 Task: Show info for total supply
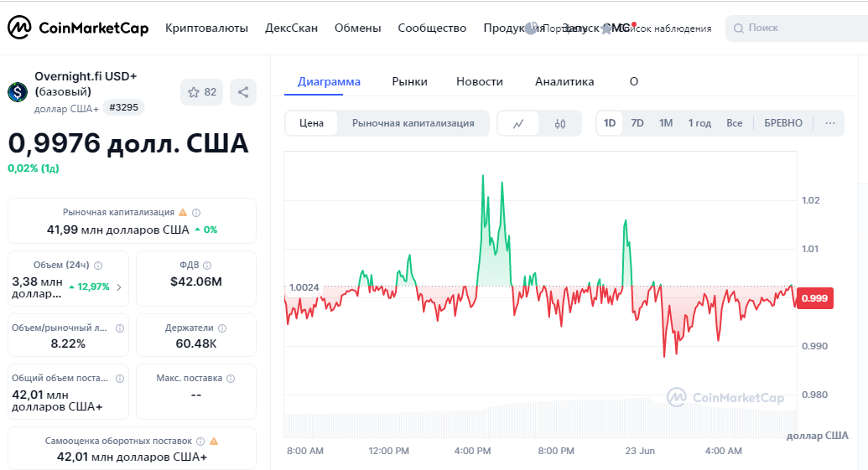120,378
